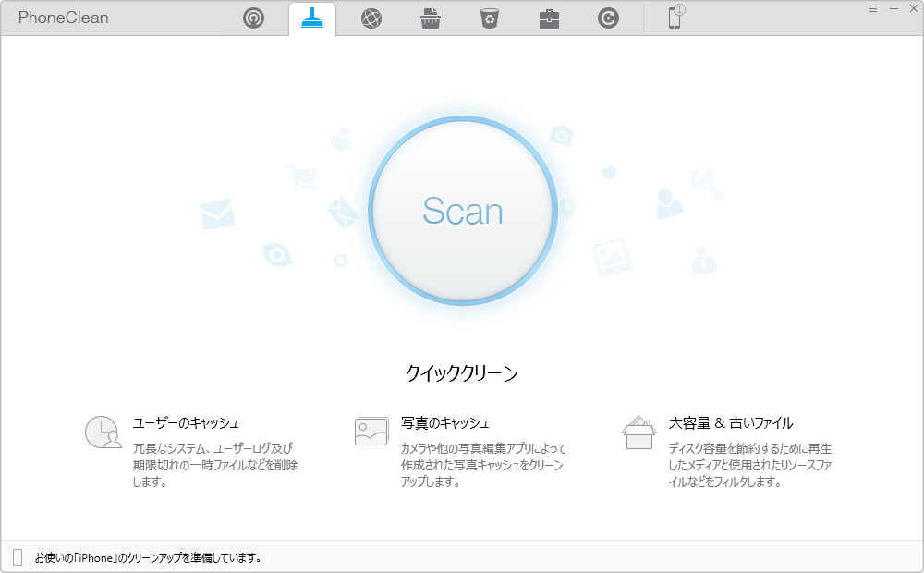This screenshot has width=924, height=573.
Task: Click the 大容量 & 古いファイル heading
Action: [x=731, y=422]
